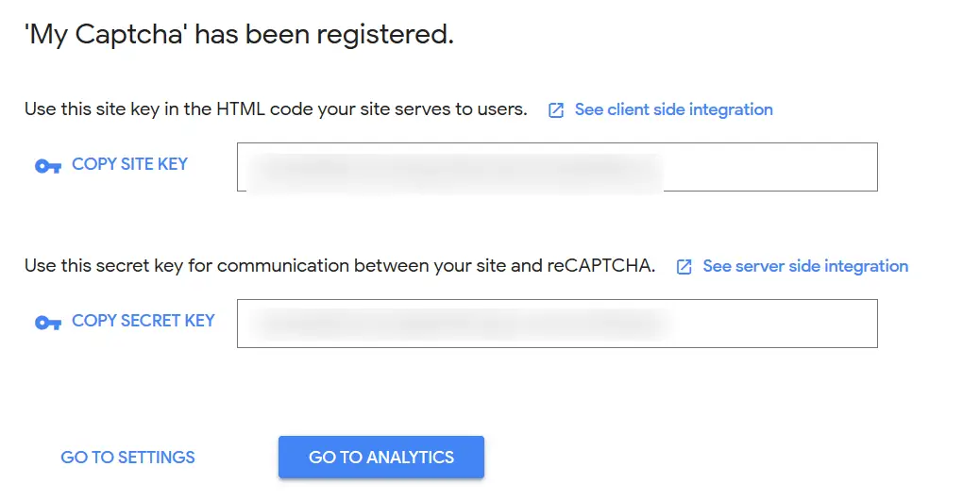This screenshot has width=980, height=500.
Task: Click the key icon beside COPY SECRET KEY
Action: click(x=47, y=323)
